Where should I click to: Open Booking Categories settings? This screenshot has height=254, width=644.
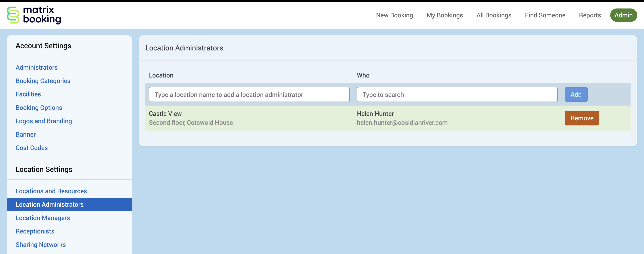(x=43, y=81)
